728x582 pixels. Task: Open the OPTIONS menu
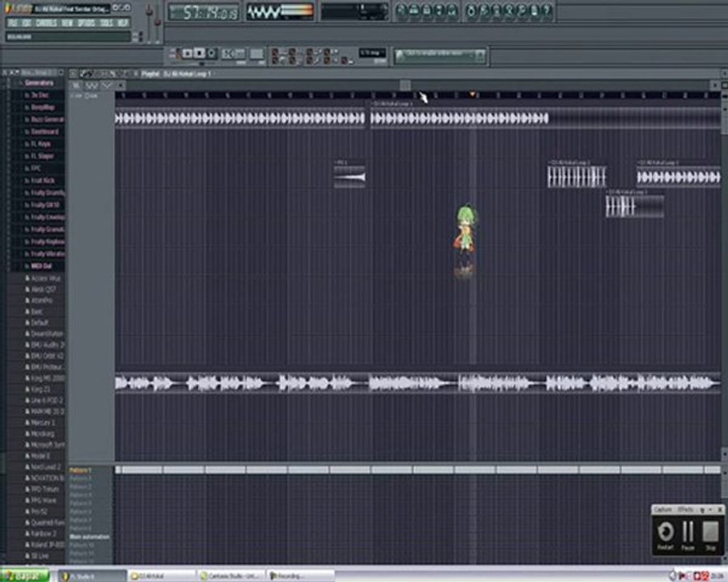(x=87, y=23)
